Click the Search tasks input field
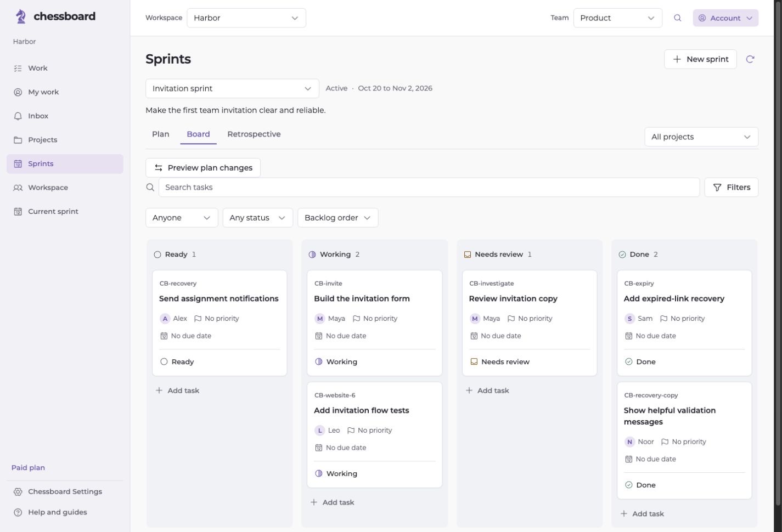 (x=429, y=188)
